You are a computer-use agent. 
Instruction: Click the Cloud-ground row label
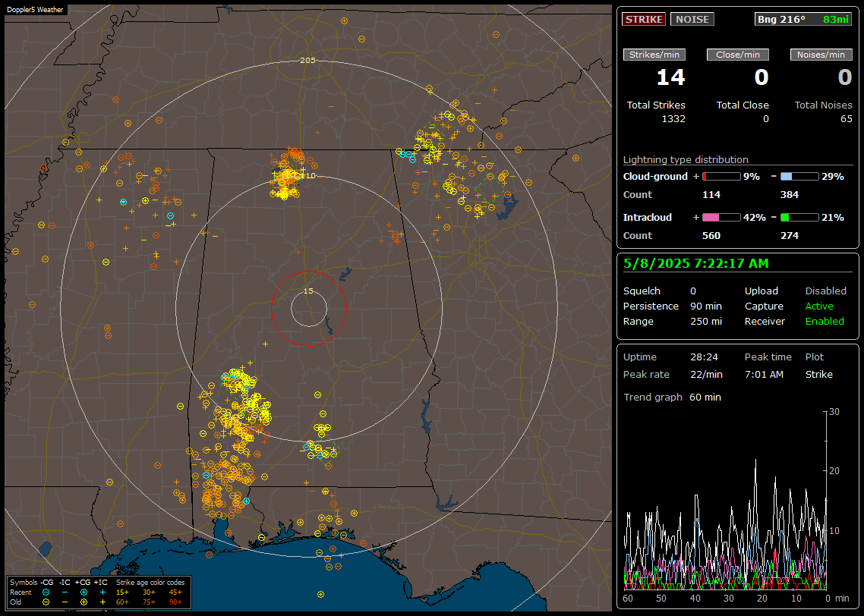pos(655,177)
